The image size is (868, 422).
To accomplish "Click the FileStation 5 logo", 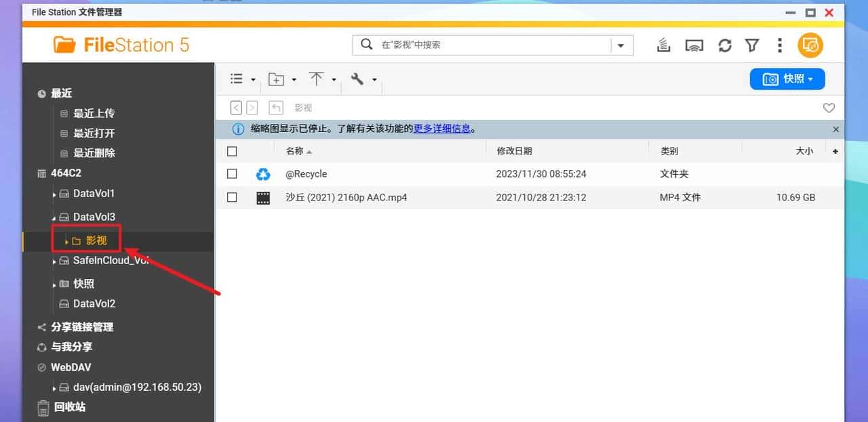I will [121, 45].
